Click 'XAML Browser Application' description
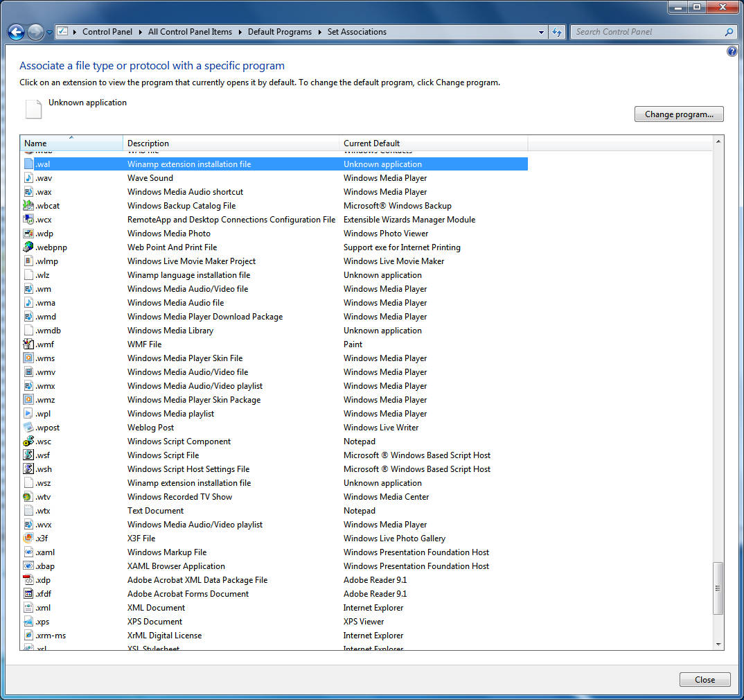This screenshot has width=744, height=700. 176,566
